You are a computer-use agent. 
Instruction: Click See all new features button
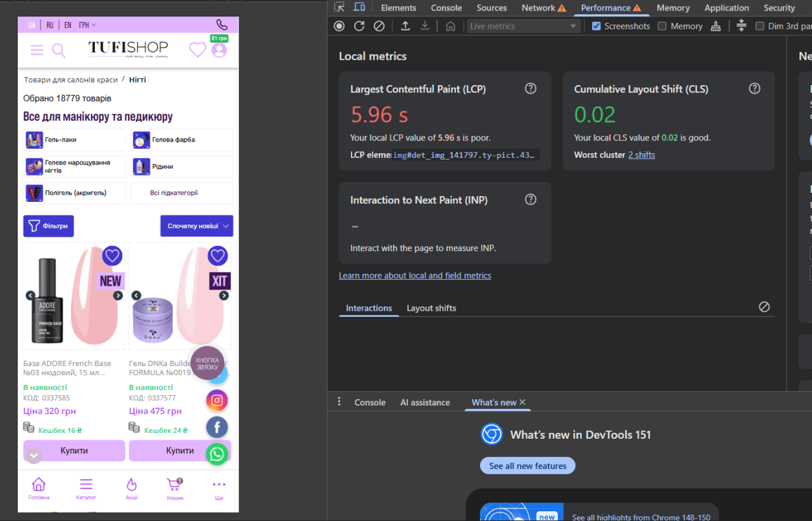click(x=527, y=466)
